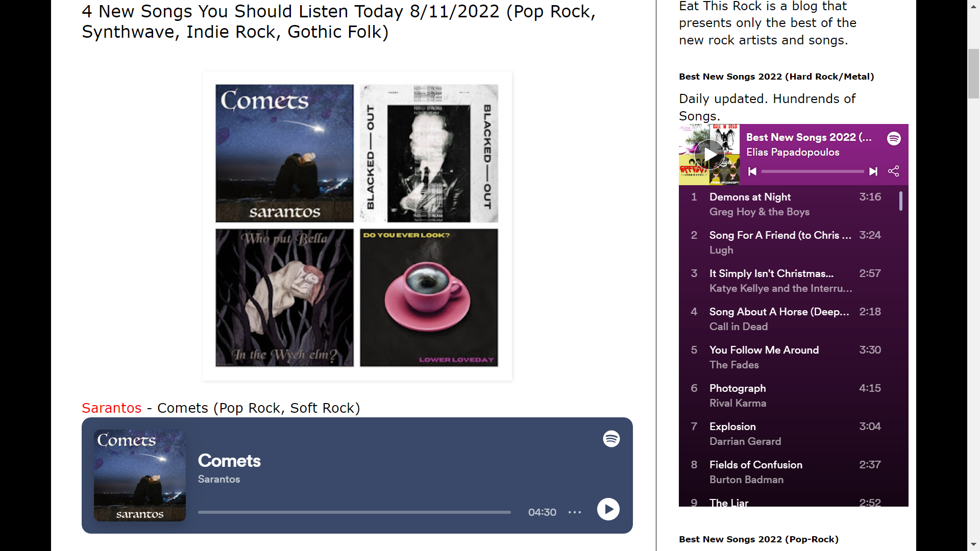Skip to next track in playlist widget
Image resolution: width=980 pixels, height=551 pixels.
click(x=873, y=171)
